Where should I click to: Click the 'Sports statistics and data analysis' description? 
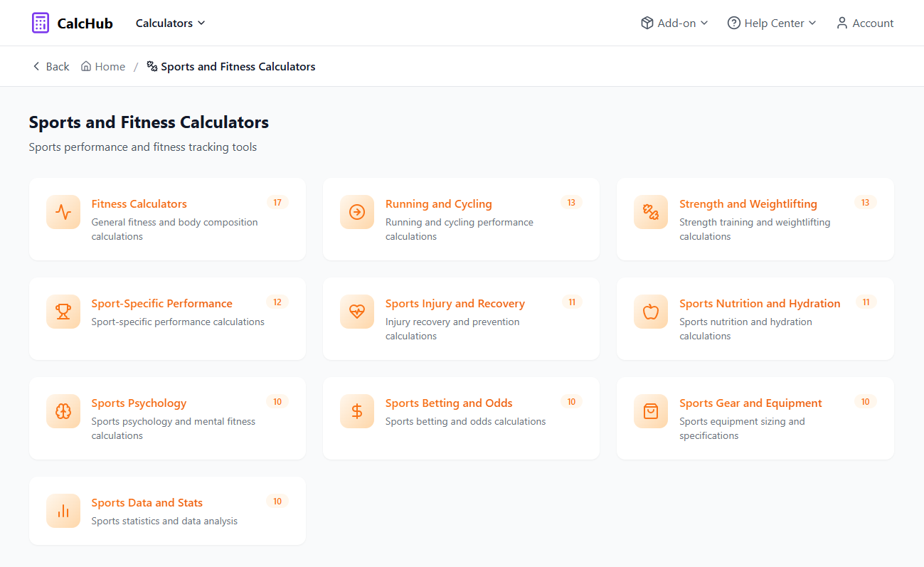(165, 521)
